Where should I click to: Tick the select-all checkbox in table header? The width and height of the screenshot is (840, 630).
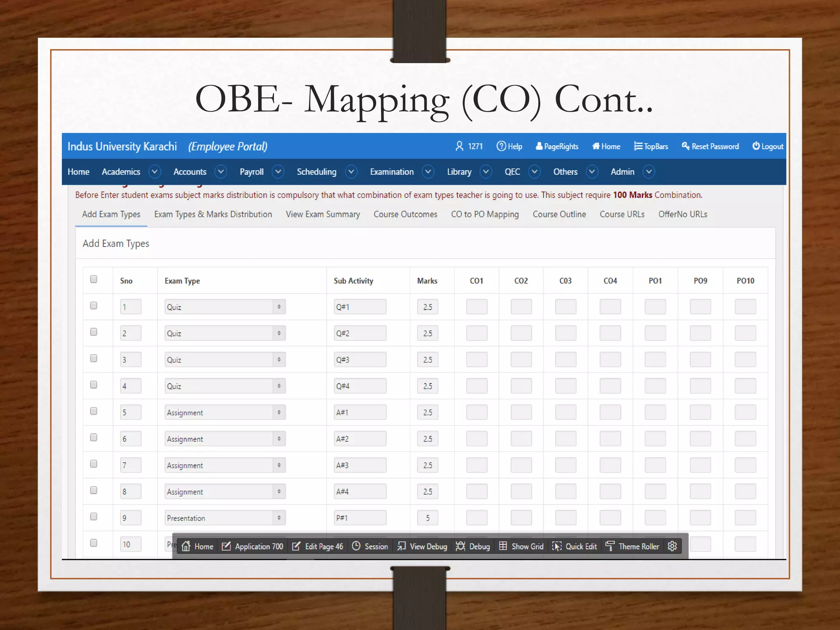point(94,279)
